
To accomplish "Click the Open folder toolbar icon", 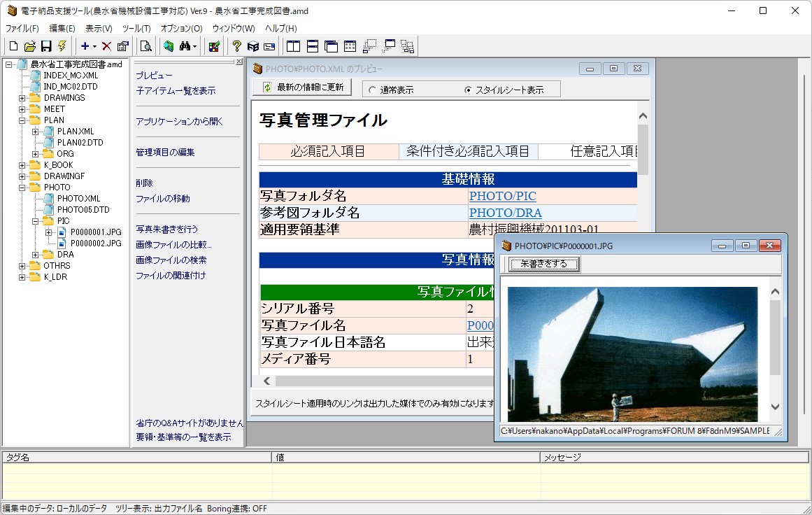I will click(x=29, y=46).
